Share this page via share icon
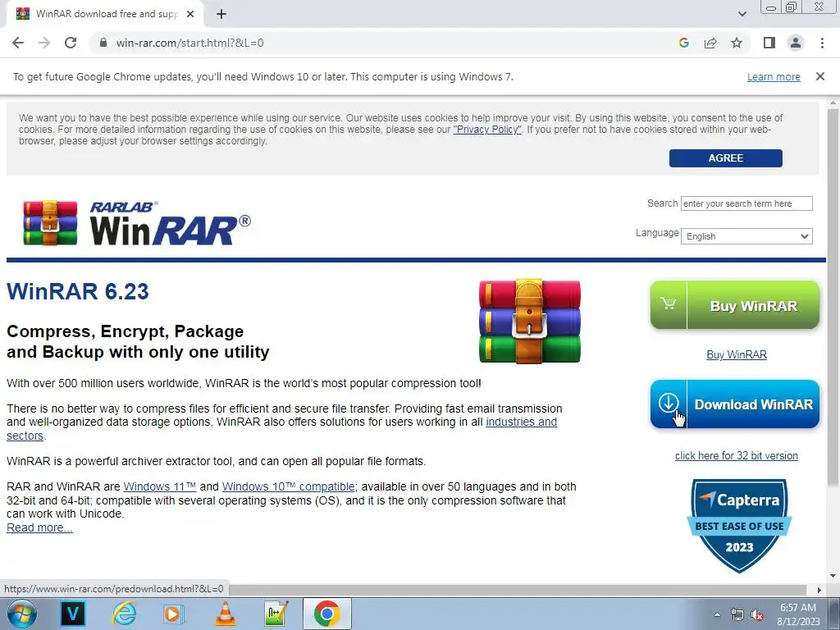The image size is (840, 630). coord(710,43)
